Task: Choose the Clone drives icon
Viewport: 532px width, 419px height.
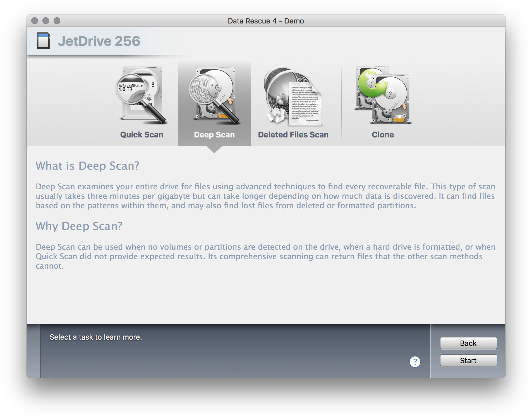Action: pyautogui.click(x=383, y=95)
